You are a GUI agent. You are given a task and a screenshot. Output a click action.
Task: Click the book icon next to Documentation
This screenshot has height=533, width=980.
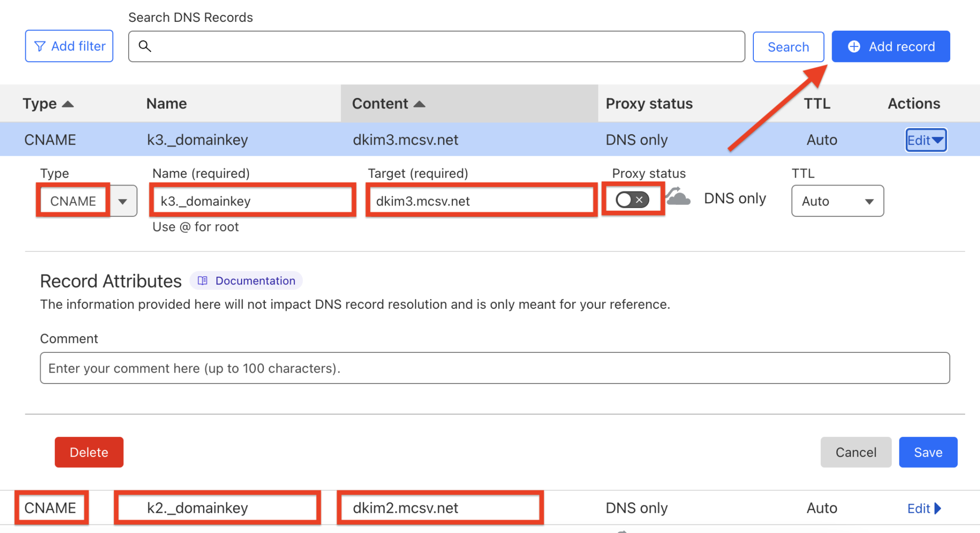[x=202, y=281]
